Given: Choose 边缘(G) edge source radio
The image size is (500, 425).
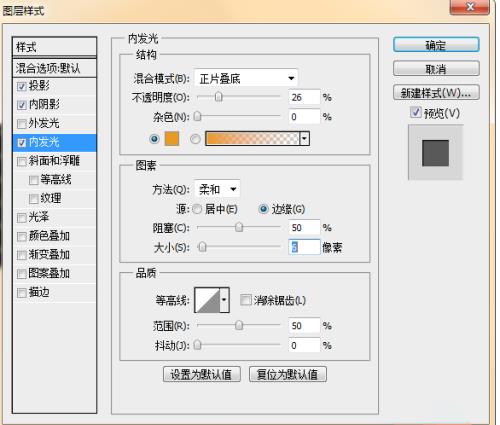Looking at the screenshot, I should point(263,209).
